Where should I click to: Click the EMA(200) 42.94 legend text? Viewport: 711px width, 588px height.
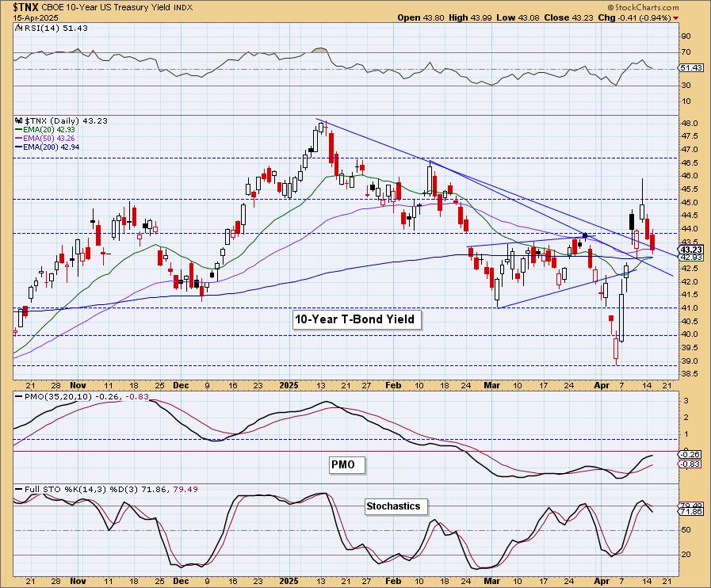tap(52, 147)
